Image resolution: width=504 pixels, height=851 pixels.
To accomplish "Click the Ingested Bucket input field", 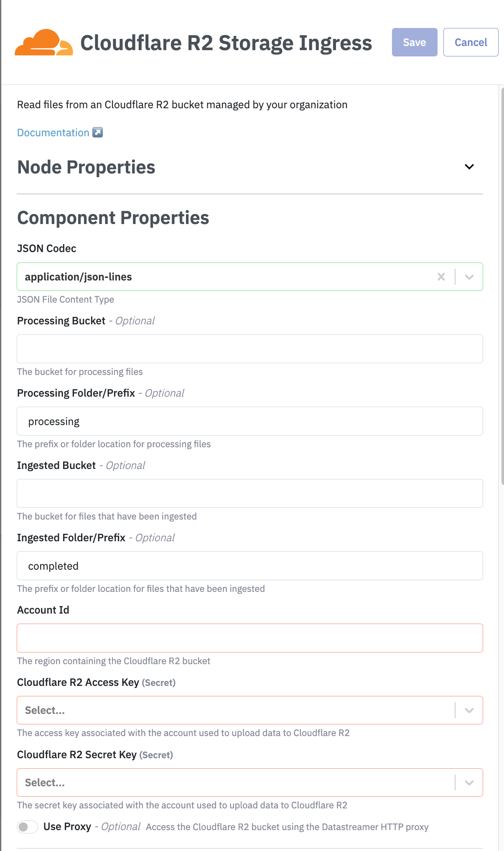I will pos(249,493).
